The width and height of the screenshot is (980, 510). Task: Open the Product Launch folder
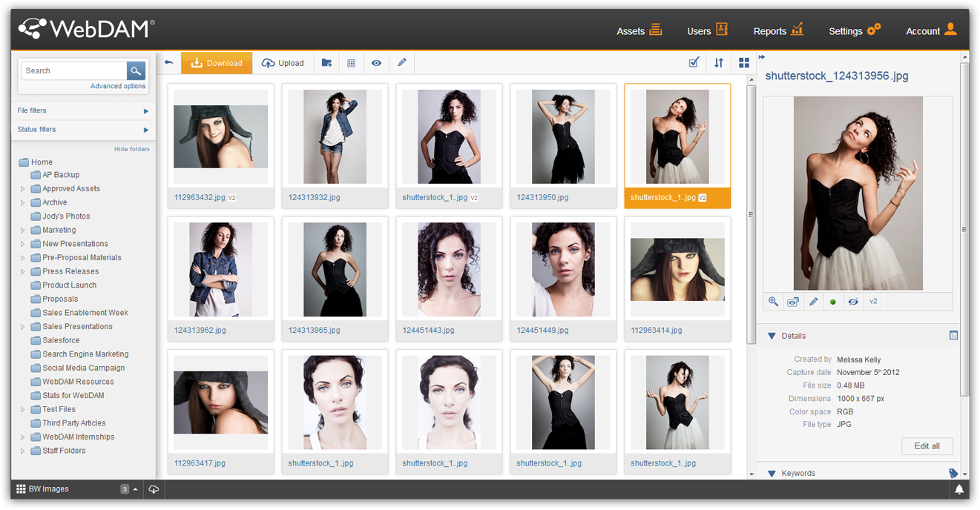[64, 285]
